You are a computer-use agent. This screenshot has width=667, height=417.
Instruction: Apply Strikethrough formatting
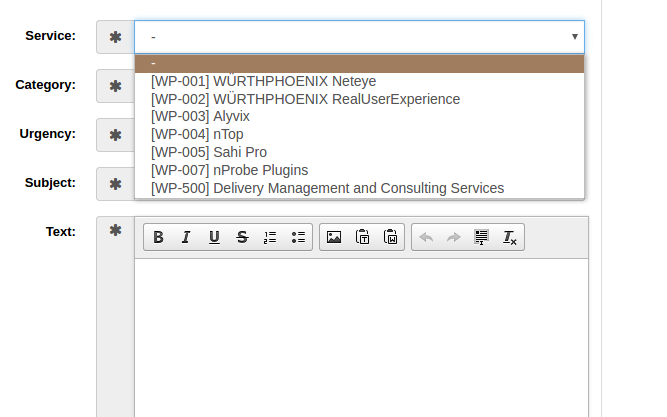(242, 237)
